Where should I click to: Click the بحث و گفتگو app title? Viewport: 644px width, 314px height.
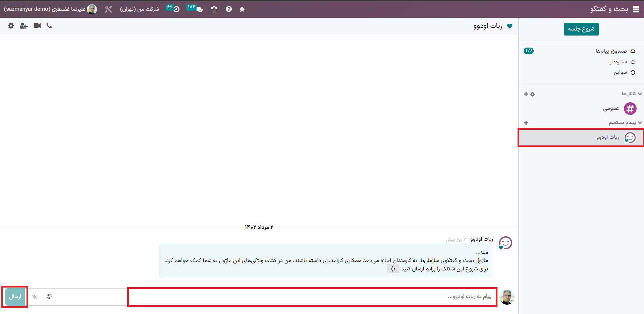click(609, 9)
